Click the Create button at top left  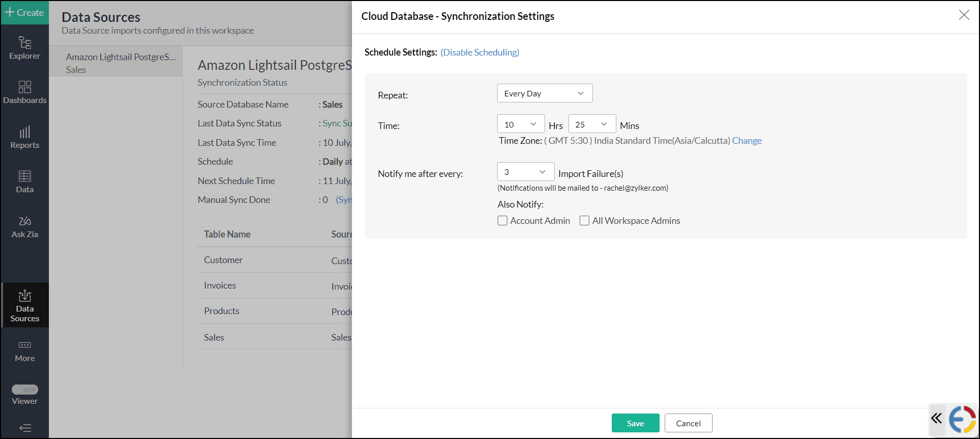[24, 13]
